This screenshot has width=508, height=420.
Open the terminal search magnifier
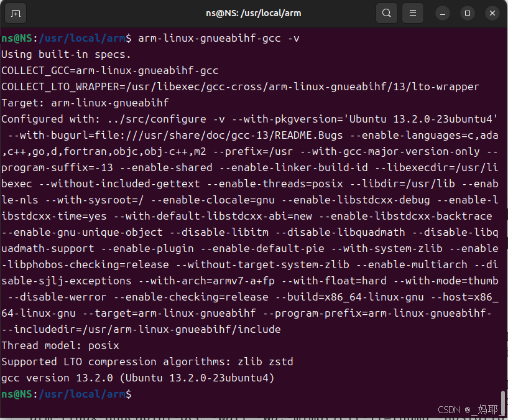(x=386, y=12)
